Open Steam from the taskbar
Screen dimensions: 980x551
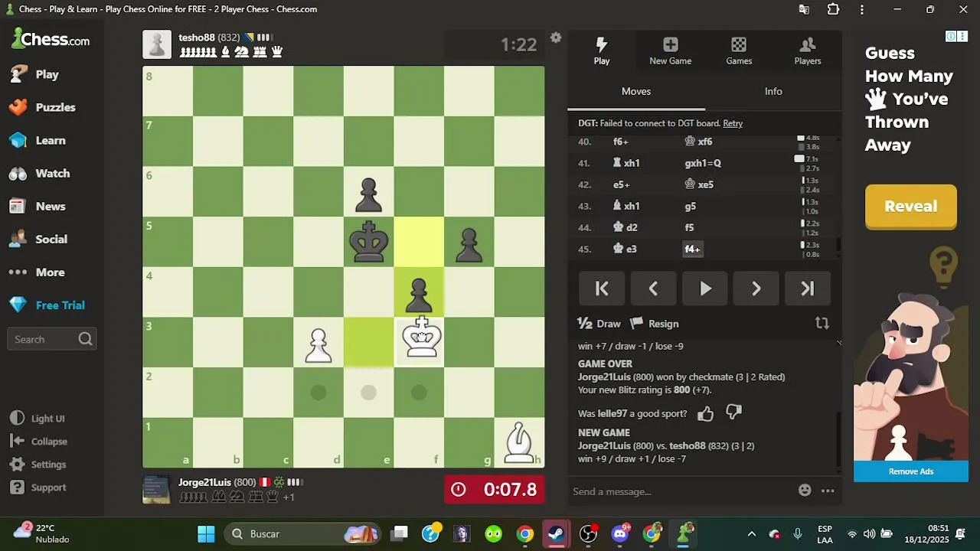[x=557, y=534]
